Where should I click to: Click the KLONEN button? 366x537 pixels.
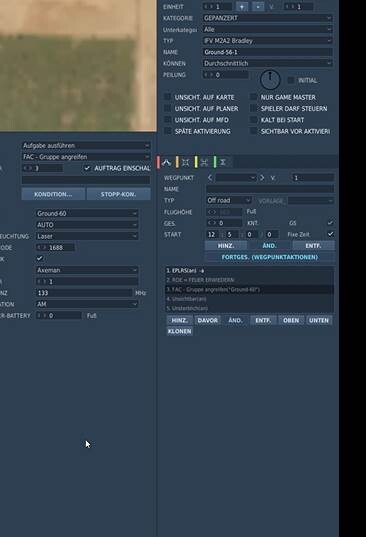point(179,331)
